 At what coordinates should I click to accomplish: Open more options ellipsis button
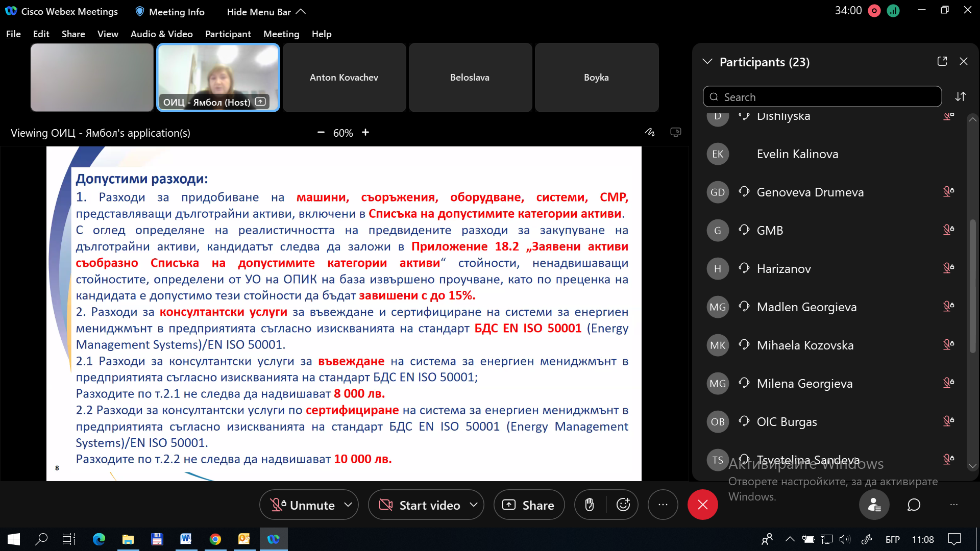click(663, 505)
